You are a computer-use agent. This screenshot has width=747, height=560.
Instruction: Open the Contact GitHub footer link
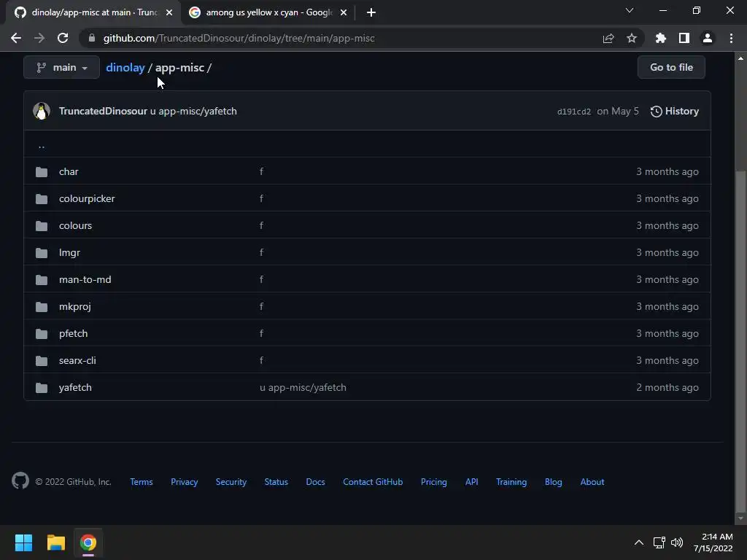(x=373, y=482)
